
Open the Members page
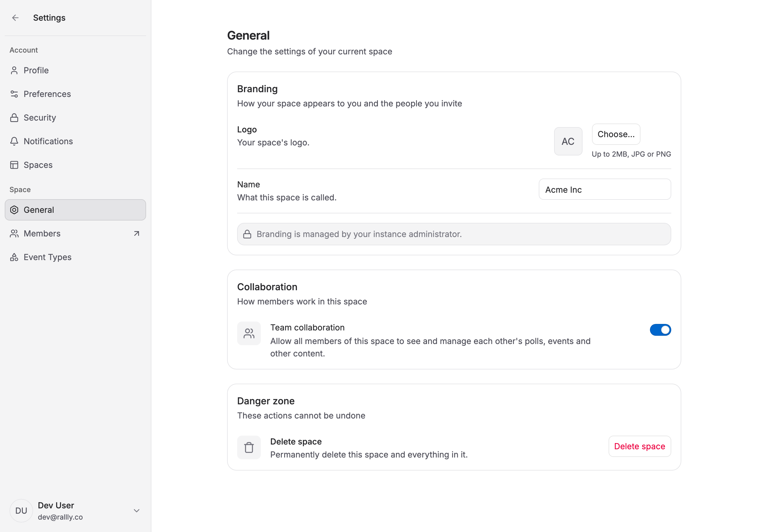75,233
